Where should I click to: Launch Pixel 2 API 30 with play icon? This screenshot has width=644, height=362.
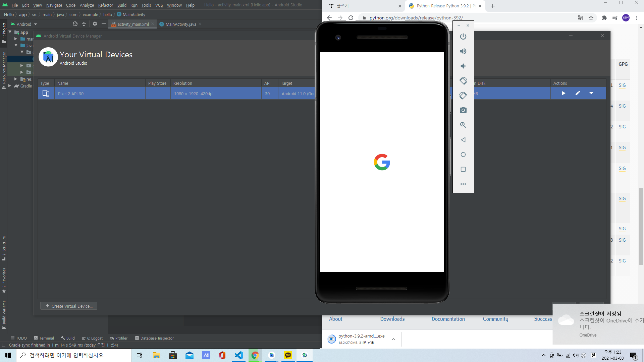pyautogui.click(x=563, y=93)
